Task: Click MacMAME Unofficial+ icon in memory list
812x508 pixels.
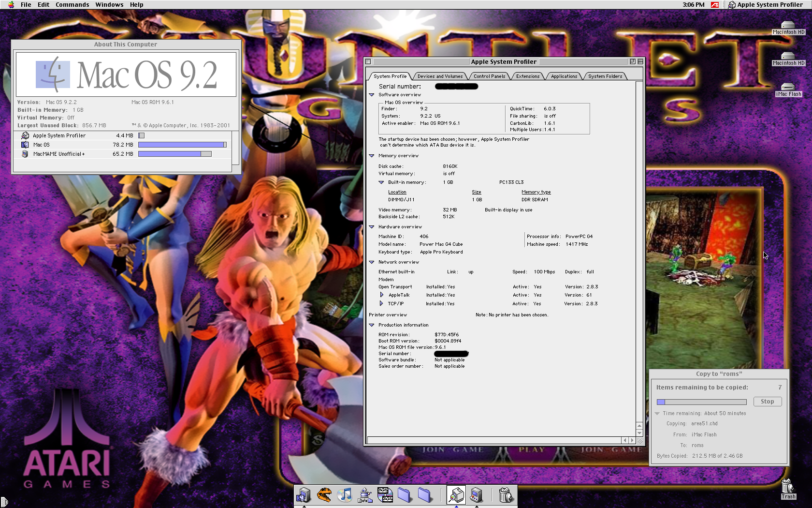Action: tap(25, 154)
